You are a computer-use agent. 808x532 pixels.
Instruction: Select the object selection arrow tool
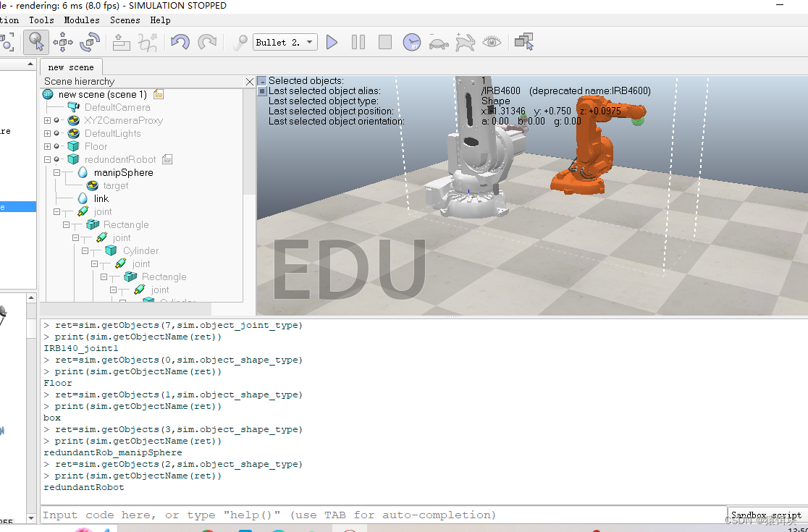[36, 42]
